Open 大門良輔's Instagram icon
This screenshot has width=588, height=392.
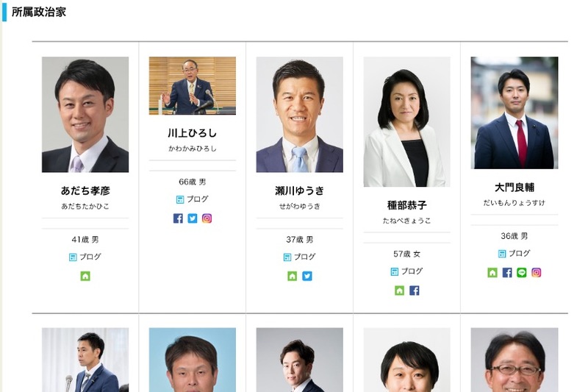coord(537,273)
